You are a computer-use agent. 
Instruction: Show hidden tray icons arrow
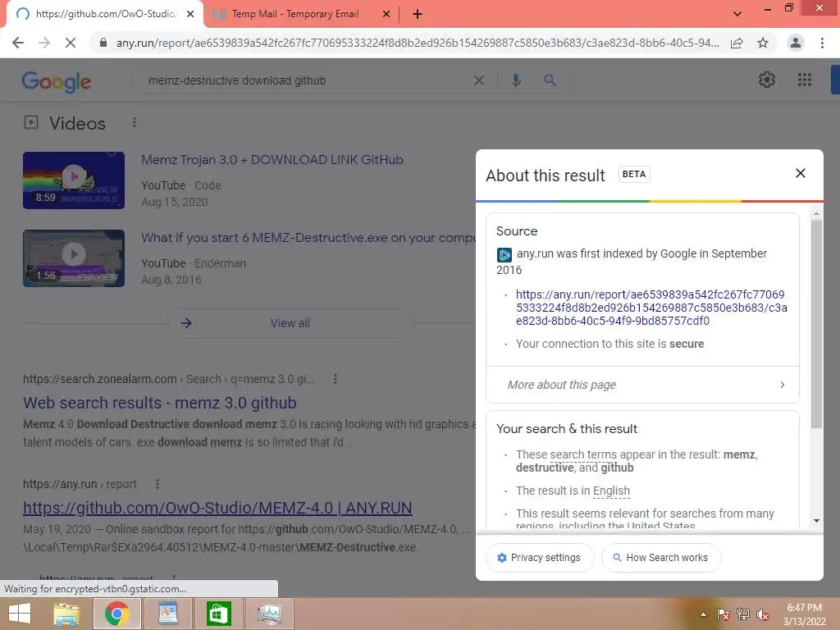pyautogui.click(x=703, y=614)
